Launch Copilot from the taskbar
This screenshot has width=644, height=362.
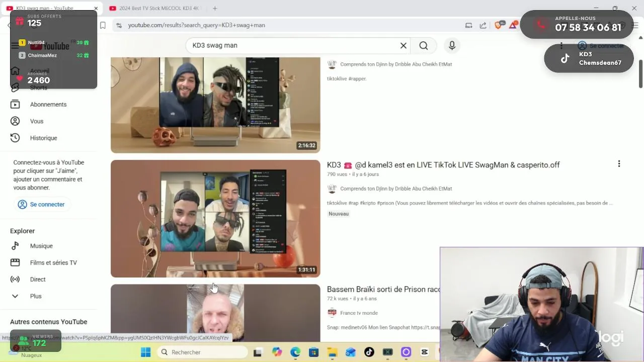pos(277,352)
